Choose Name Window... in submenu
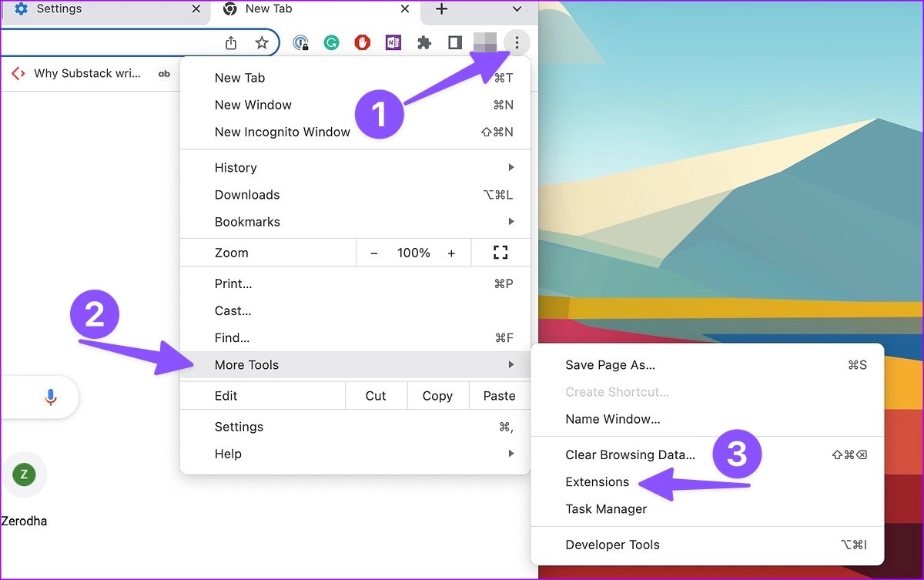This screenshot has height=580, width=924. pos(708,419)
